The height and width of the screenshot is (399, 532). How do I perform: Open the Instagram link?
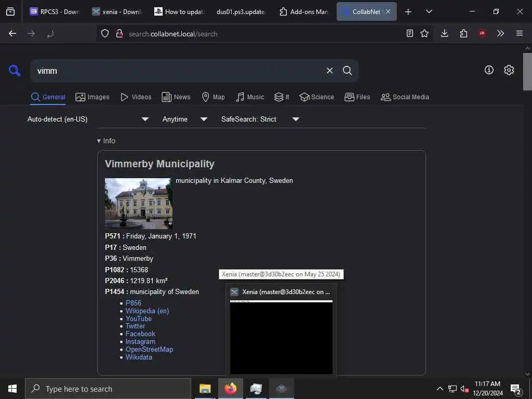pos(140,342)
